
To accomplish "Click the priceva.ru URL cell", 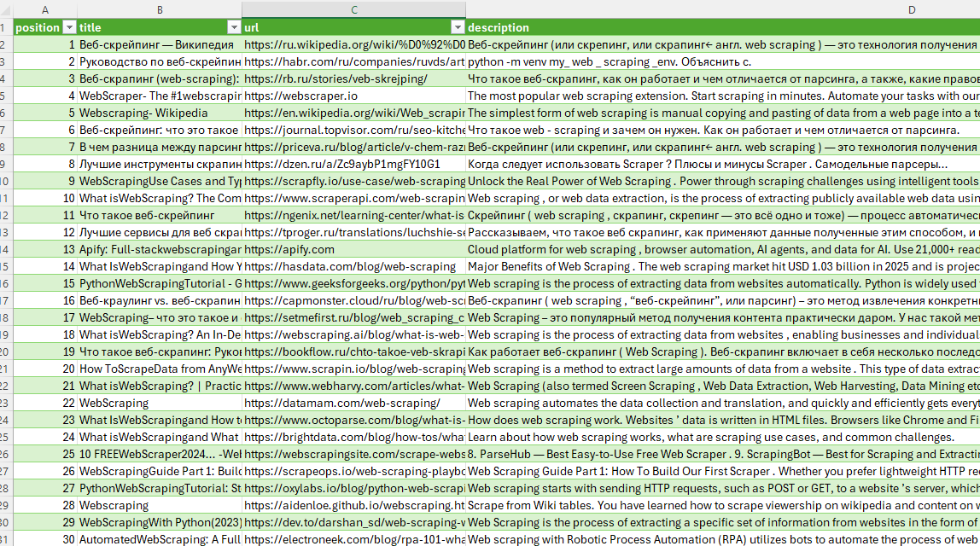I will point(353,147).
